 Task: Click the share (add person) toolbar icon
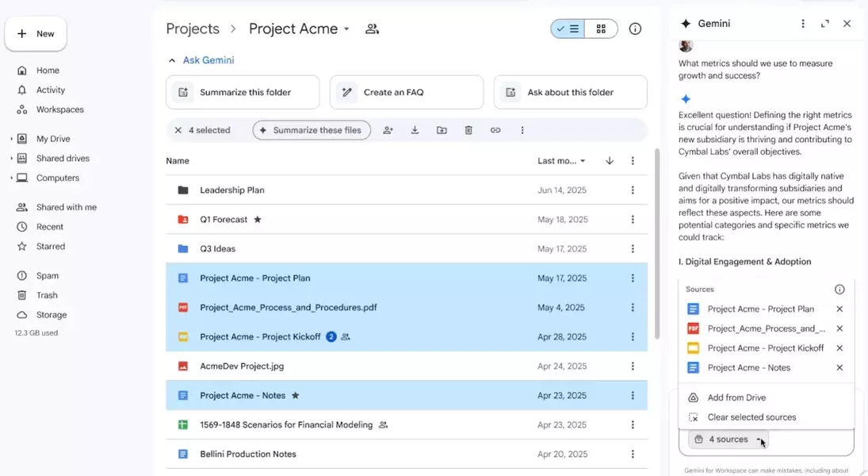(x=388, y=130)
